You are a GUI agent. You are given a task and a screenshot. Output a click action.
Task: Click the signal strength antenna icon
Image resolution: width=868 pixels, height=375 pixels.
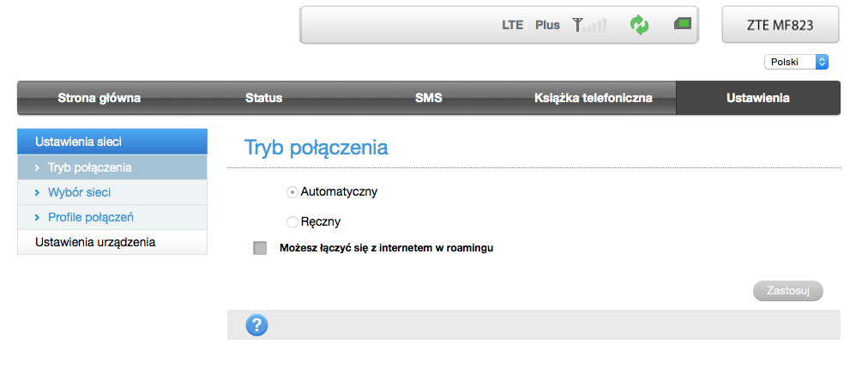click(589, 25)
